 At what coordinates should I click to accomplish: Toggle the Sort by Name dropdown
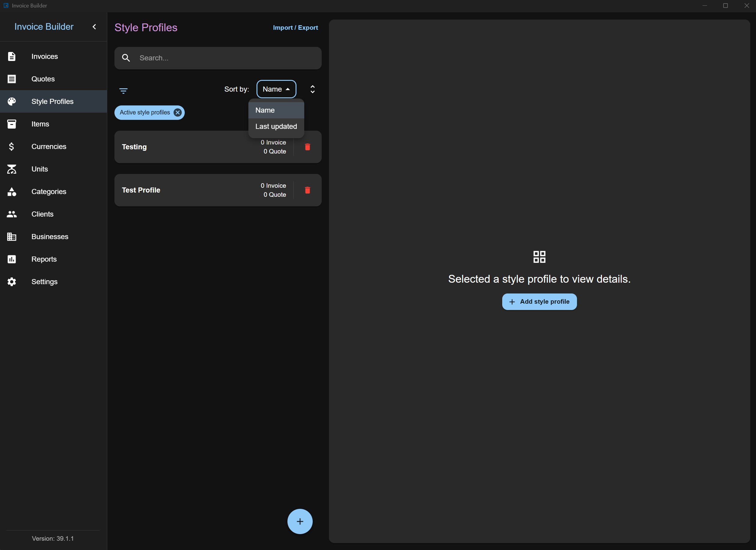(276, 89)
